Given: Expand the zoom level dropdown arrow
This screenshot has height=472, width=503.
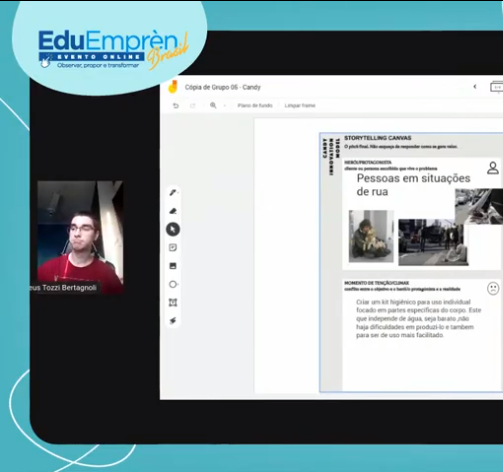Looking at the screenshot, I should [225, 106].
